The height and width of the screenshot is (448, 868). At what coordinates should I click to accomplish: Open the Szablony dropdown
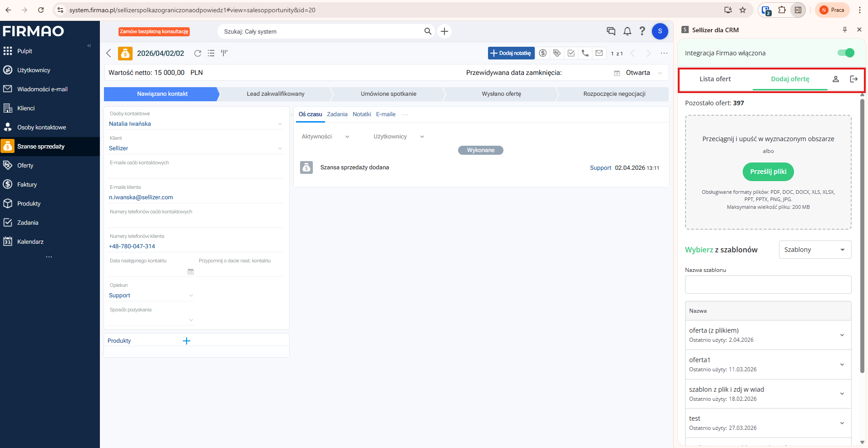tap(814, 250)
